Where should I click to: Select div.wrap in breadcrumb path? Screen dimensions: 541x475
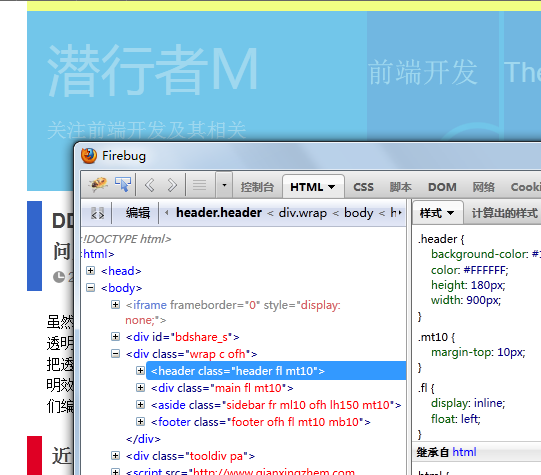click(x=303, y=213)
